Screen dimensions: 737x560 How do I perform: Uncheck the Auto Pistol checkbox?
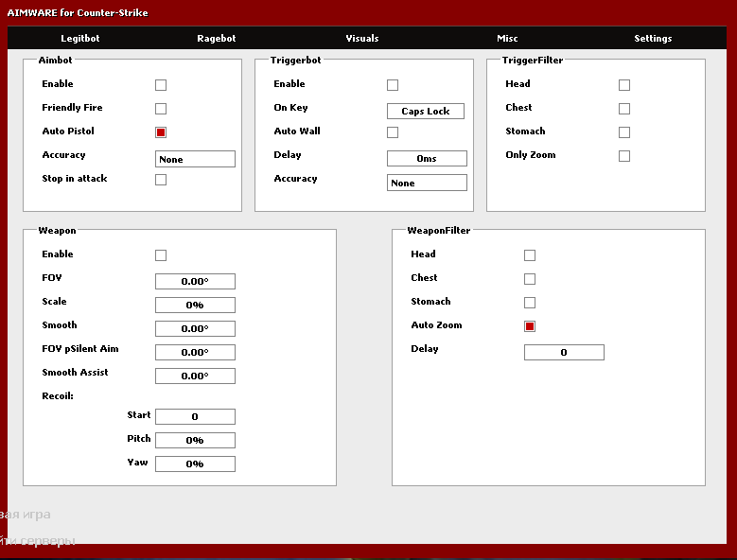point(161,132)
